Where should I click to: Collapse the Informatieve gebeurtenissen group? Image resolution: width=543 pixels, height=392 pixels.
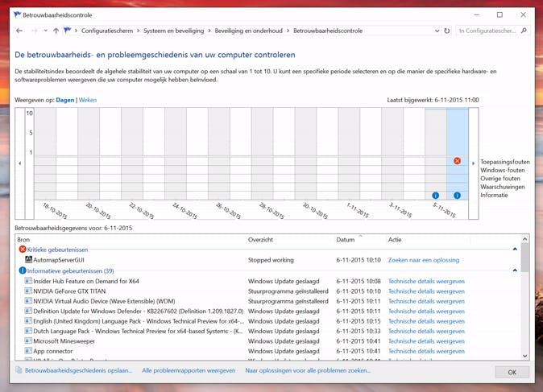pyautogui.click(x=515, y=270)
